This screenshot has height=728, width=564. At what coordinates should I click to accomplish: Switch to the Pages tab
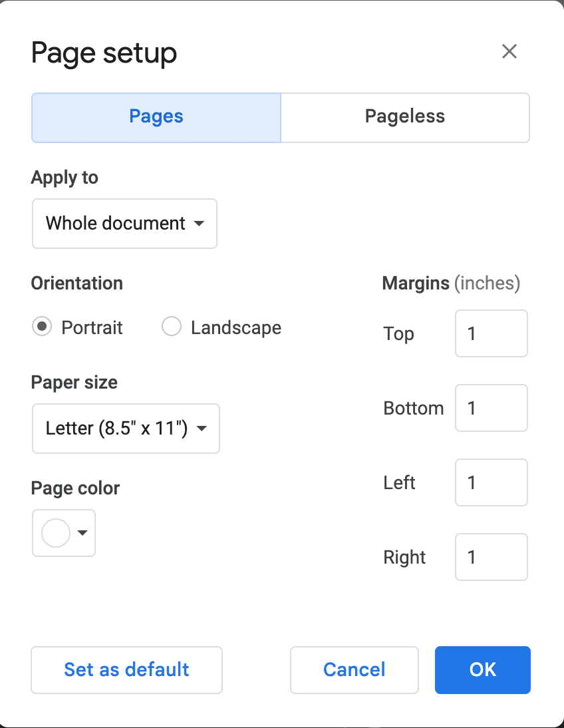click(x=156, y=117)
